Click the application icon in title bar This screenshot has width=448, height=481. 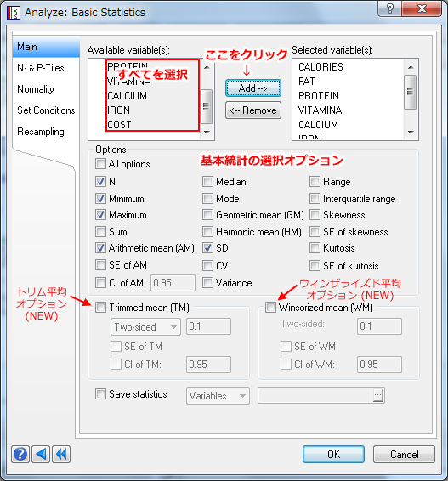click(14, 13)
